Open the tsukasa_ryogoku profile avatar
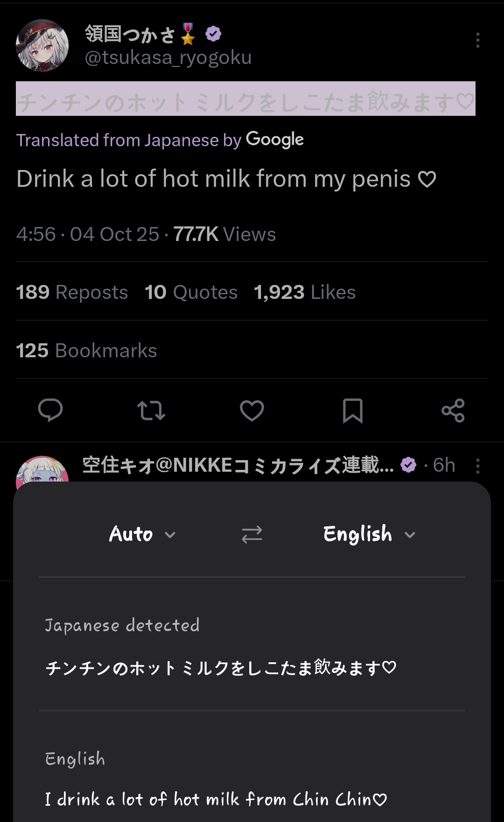The height and width of the screenshot is (822, 504). pyautogui.click(x=42, y=45)
